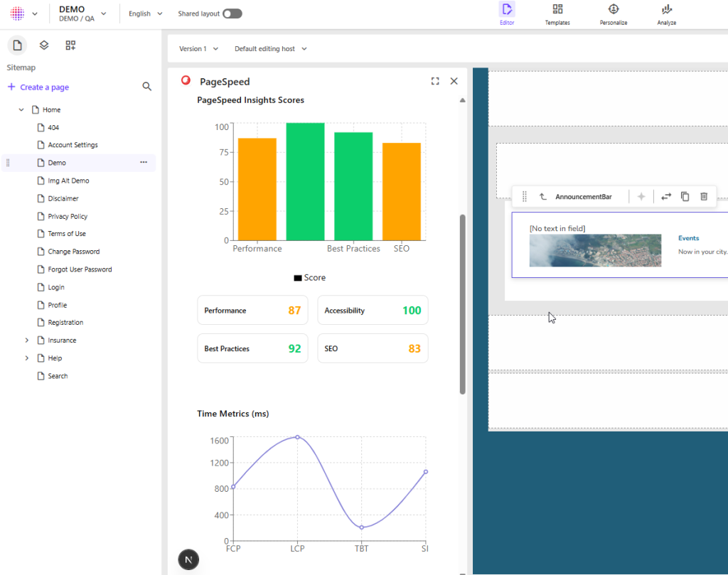This screenshot has height=575, width=728.
Task: Click the PageSpeed panel vertical scrollbar
Action: click(x=463, y=303)
